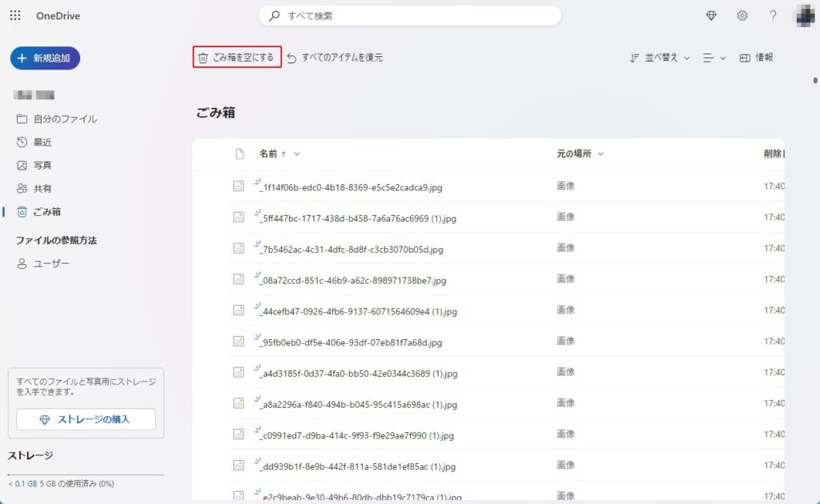Image resolution: width=820 pixels, height=504 pixels.
Task: Open the account profile picture
Action: click(x=804, y=16)
